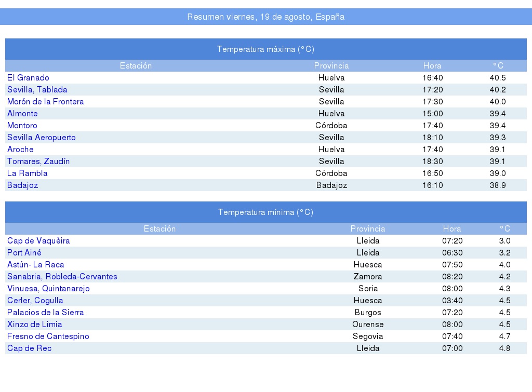
Task: Click the 18:30 time for Tomares, Zaudín
Action: point(433,161)
